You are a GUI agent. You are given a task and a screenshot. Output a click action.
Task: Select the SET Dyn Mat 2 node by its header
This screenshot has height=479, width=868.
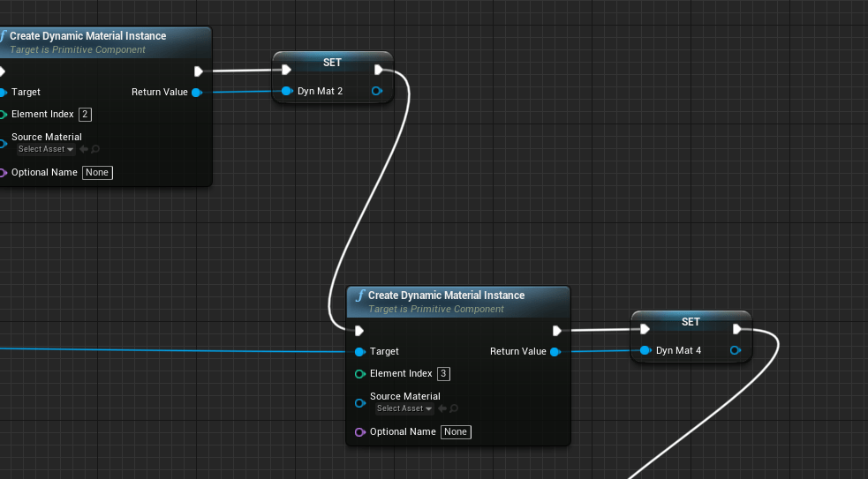tap(332, 63)
